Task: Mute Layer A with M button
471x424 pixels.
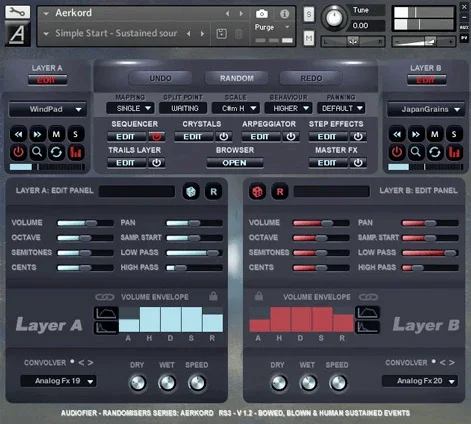Action: click(x=56, y=134)
